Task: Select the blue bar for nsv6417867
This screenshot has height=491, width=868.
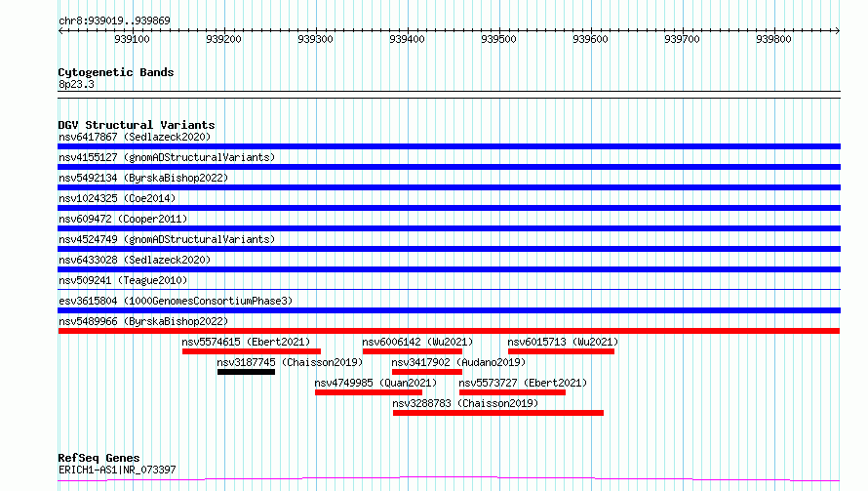Action: 449,146
